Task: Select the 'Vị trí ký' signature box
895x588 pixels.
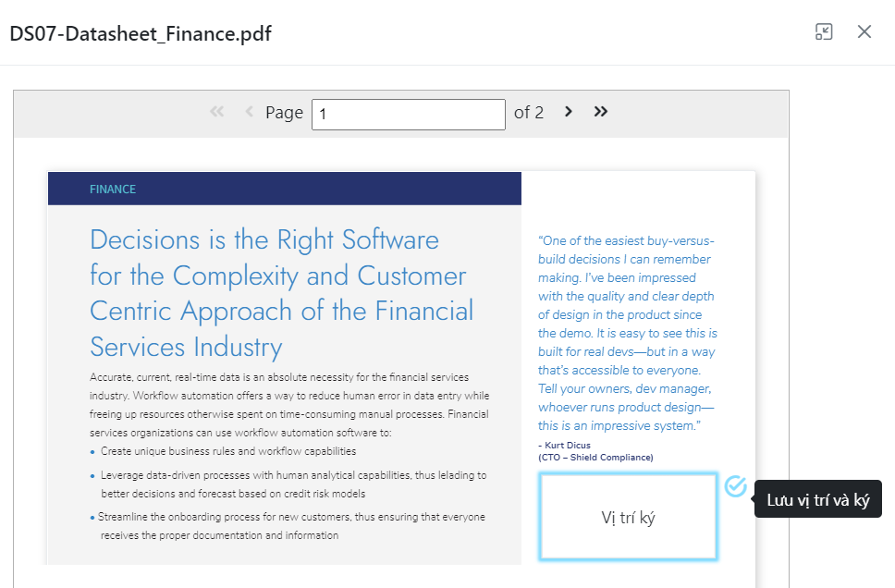Action: point(628,517)
